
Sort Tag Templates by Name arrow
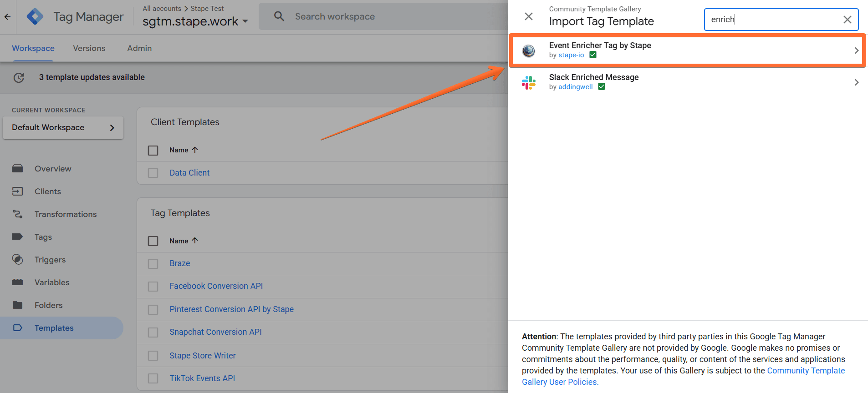[x=195, y=241]
